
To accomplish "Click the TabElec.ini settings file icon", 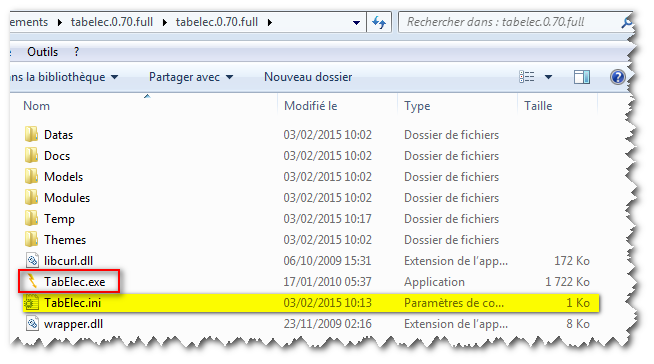I will click(x=31, y=303).
